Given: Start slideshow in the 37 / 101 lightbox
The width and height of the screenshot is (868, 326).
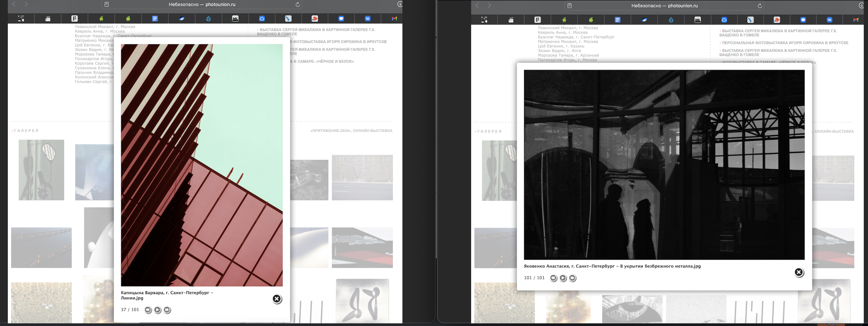Looking at the screenshot, I should (x=158, y=310).
